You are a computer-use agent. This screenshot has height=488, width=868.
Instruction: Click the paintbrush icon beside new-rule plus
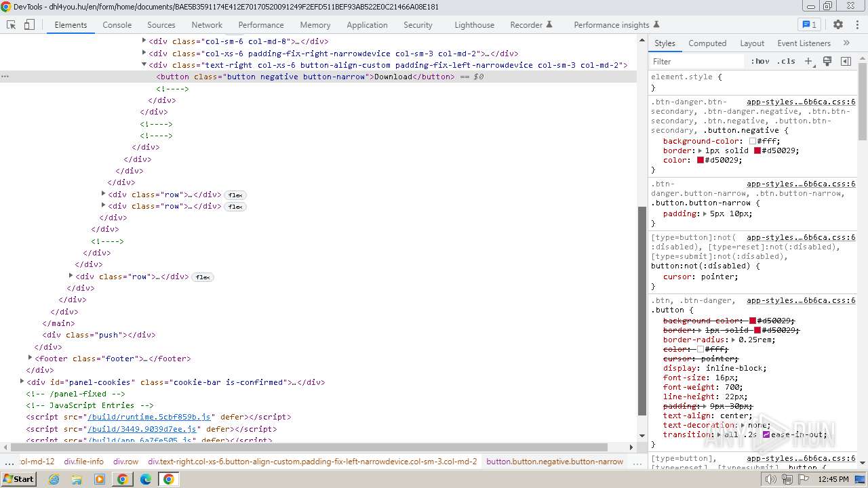click(x=827, y=61)
